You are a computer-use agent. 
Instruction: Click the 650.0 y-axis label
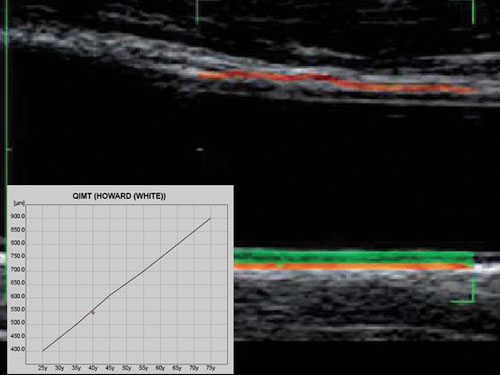click(18, 283)
